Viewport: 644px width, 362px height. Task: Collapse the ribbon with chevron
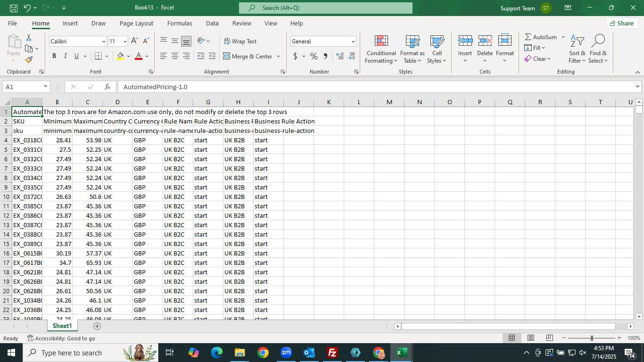click(637, 72)
